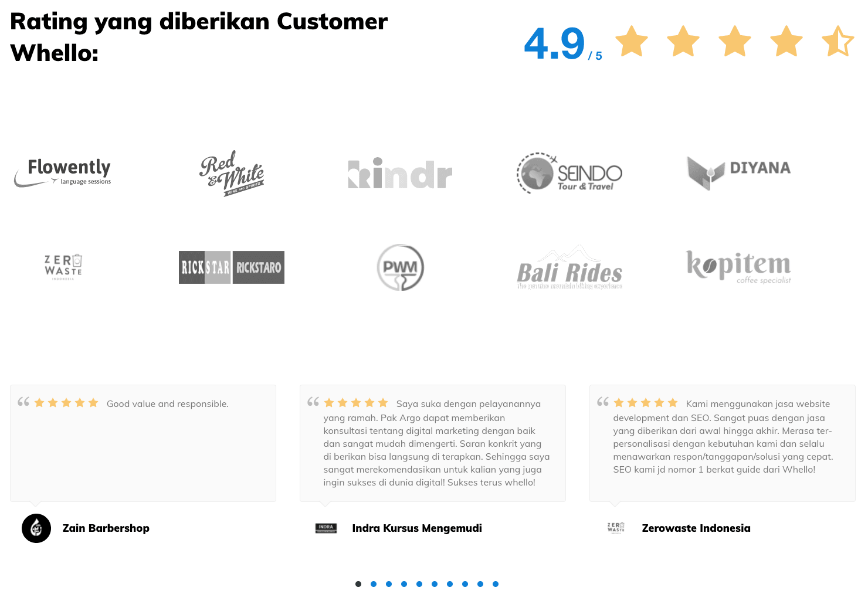
Task: Click the Zain Barbershop avatar
Action: click(x=36, y=528)
